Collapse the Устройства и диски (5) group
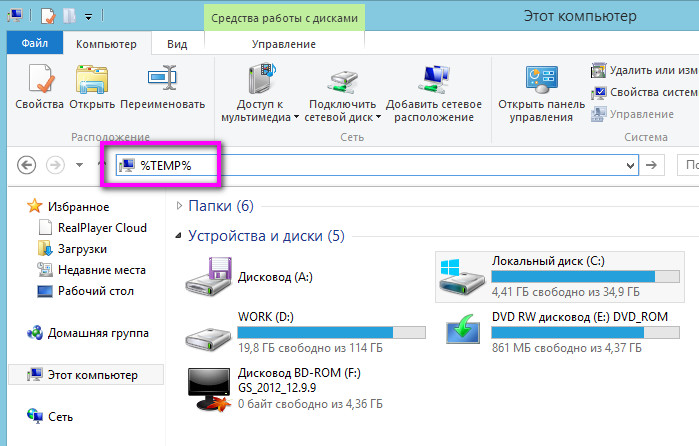 tap(178, 235)
